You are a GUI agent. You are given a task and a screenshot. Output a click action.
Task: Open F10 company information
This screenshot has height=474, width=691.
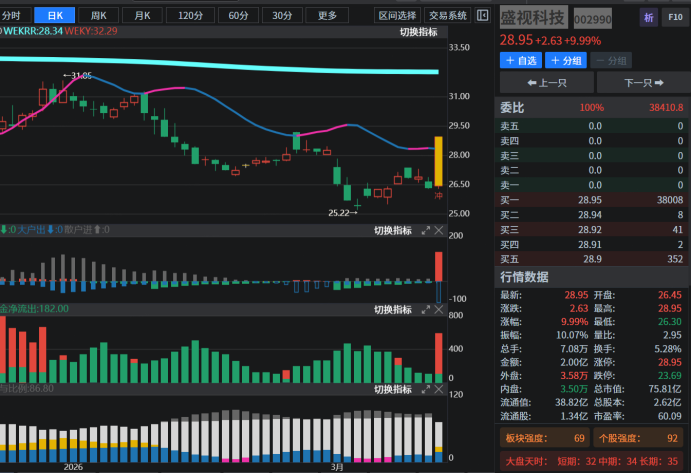674,18
